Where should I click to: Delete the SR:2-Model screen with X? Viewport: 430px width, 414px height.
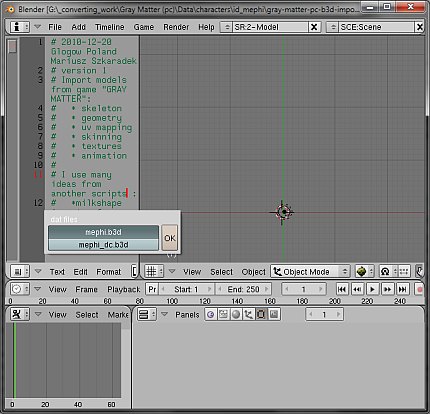[x=314, y=27]
